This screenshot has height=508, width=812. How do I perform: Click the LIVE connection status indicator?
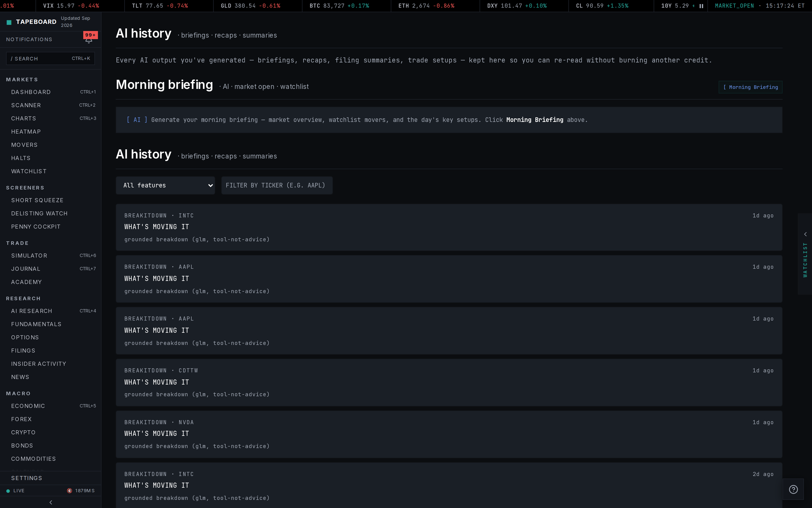point(15,490)
